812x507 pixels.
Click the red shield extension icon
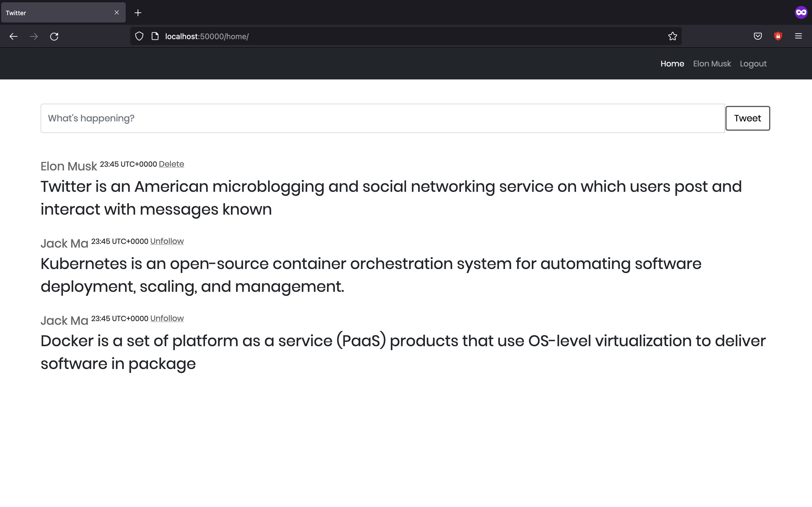click(778, 36)
